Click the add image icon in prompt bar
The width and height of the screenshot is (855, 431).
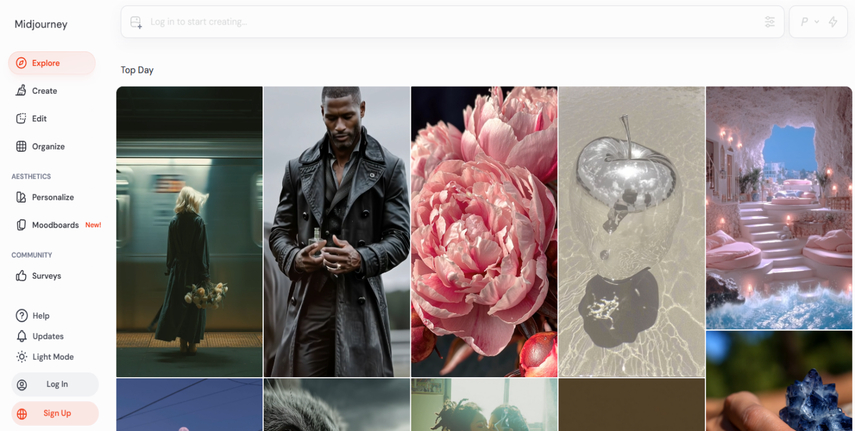pos(137,22)
